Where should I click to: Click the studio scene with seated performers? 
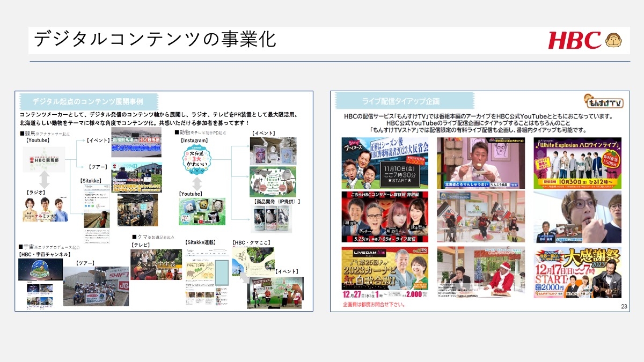(x=481, y=217)
